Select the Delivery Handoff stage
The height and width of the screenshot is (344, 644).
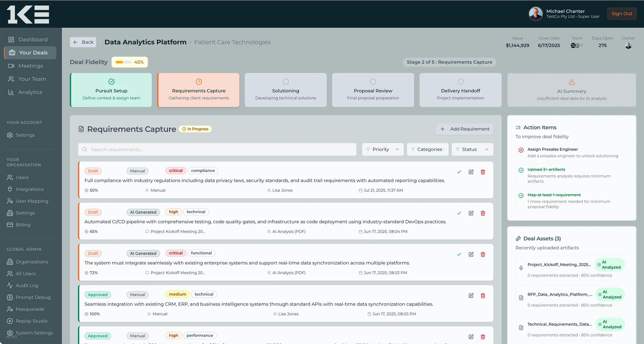pyautogui.click(x=461, y=90)
